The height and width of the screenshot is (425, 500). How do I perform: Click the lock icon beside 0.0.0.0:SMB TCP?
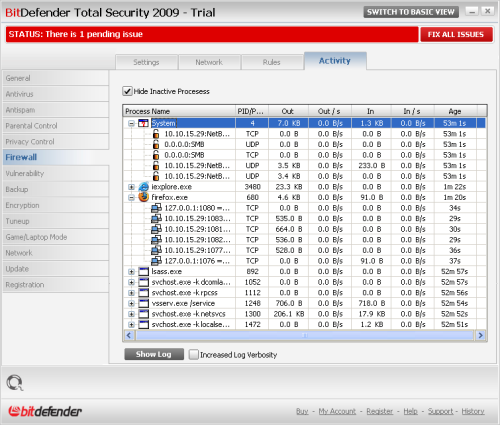click(156, 155)
